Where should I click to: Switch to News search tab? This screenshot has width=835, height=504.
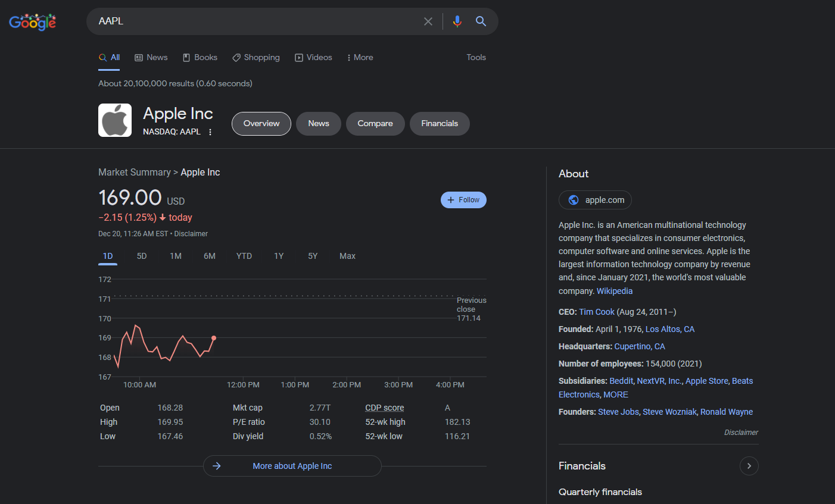pyautogui.click(x=151, y=58)
